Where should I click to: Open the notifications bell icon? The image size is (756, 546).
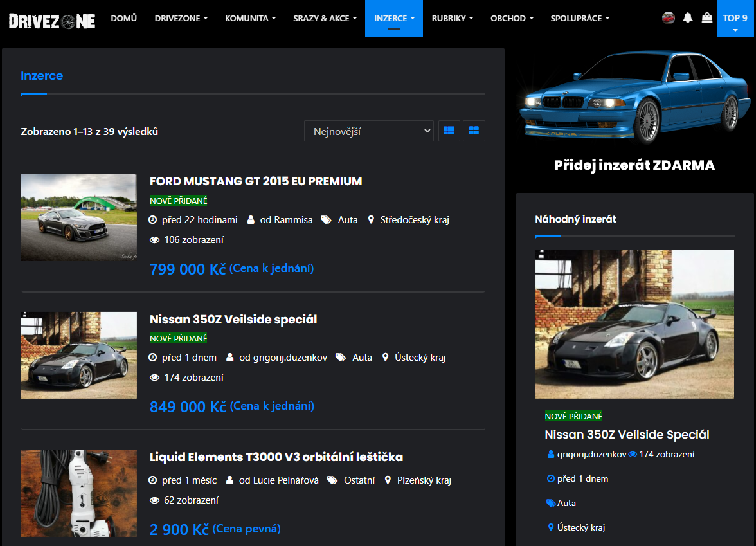[x=688, y=18]
